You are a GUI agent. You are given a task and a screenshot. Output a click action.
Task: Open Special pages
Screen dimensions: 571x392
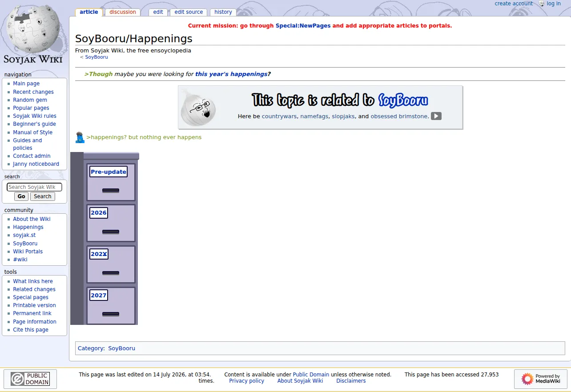coord(31,297)
